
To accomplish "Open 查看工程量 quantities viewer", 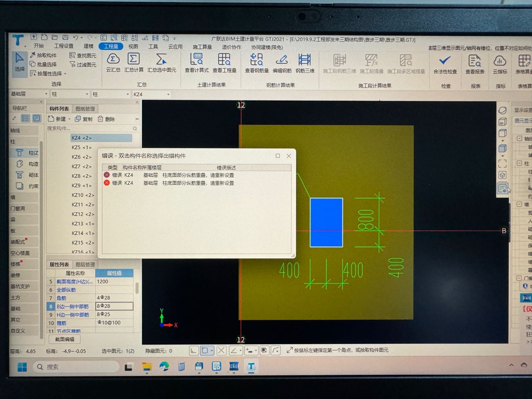I will click(x=224, y=63).
